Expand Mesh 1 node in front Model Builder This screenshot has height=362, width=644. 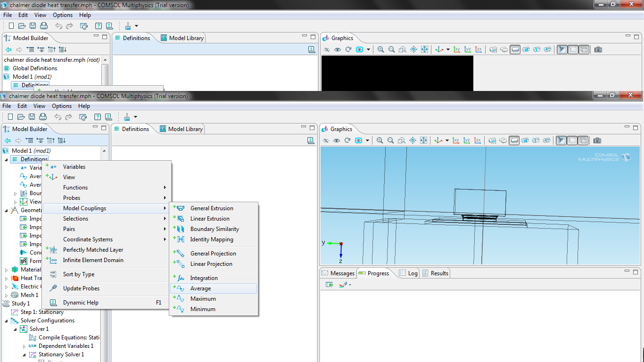(7, 295)
